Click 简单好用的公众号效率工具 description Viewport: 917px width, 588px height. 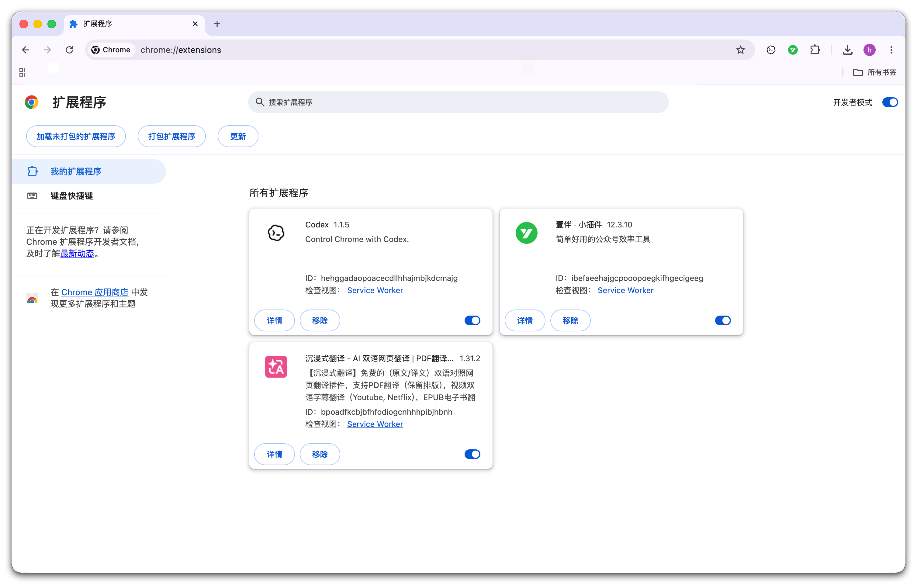tap(603, 239)
